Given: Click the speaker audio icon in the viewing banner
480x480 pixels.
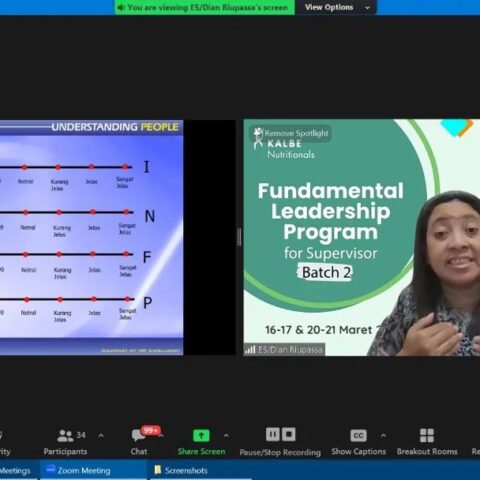Looking at the screenshot, I should click(121, 7).
